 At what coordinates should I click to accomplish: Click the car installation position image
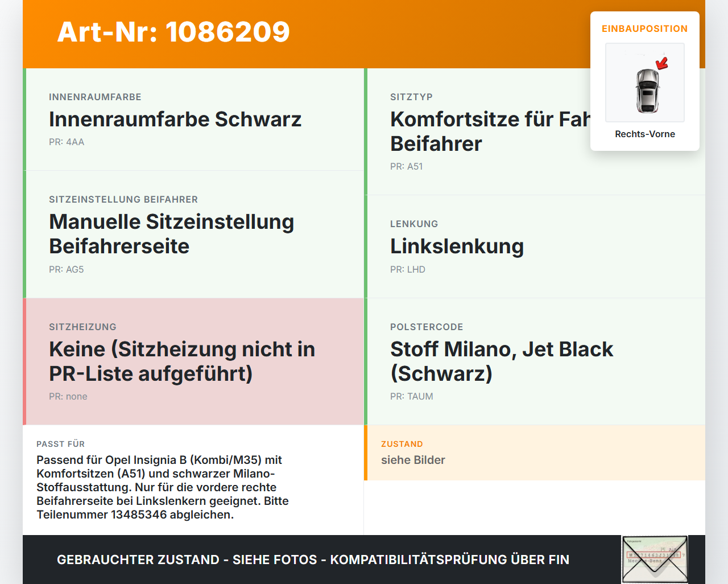645,83
